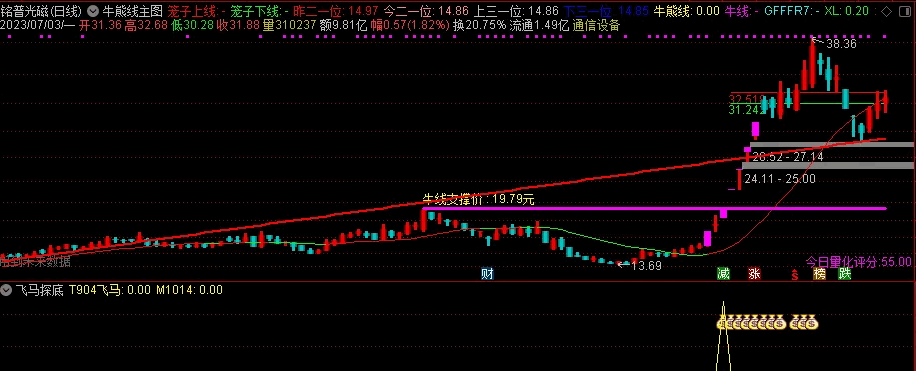This screenshot has height=371, width=916.
Task: Click the yellow spike in 飞马探底 panel
Action: pos(723,336)
